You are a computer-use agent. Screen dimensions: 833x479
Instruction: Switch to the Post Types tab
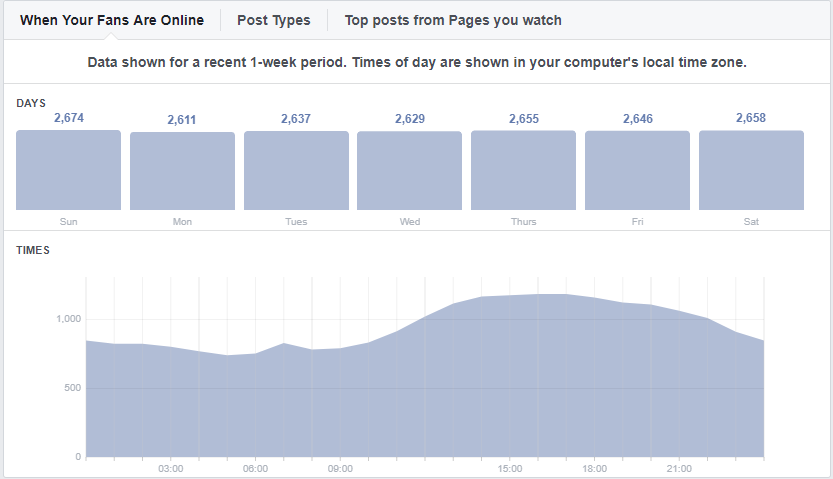(x=274, y=20)
